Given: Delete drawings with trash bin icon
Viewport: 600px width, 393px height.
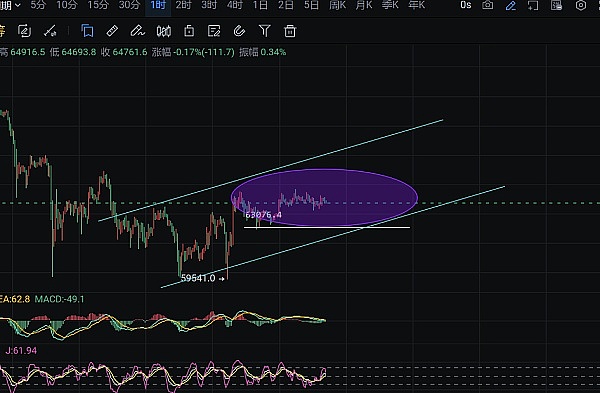Looking at the screenshot, I should [x=290, y=31].
